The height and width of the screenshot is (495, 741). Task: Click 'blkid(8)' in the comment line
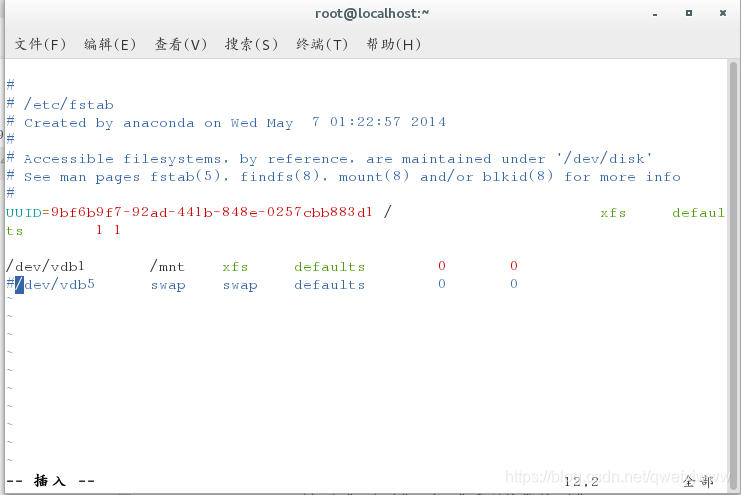coord(517,176)
